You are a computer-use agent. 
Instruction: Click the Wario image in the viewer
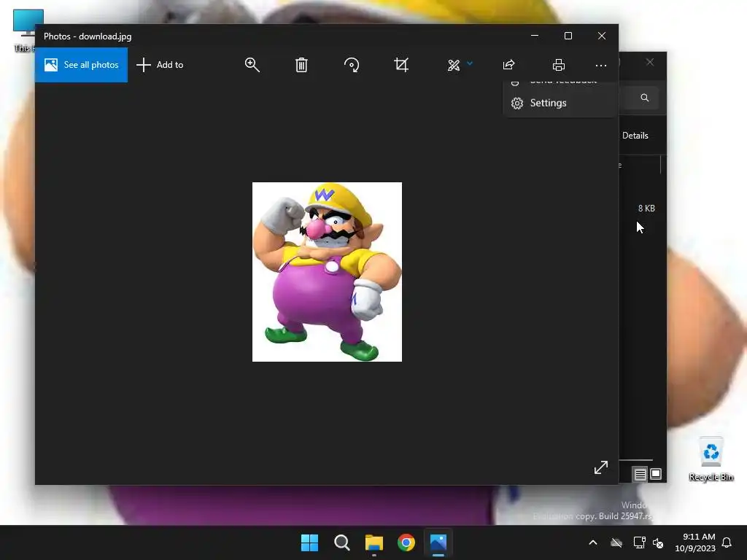327,271
